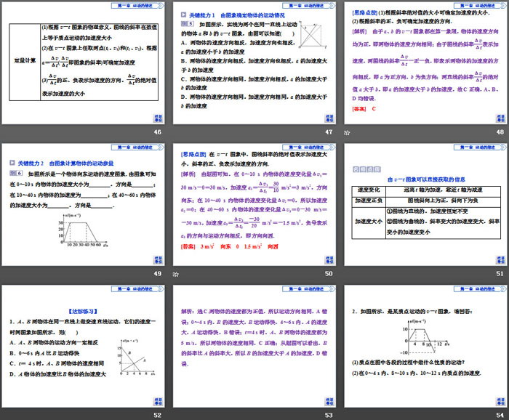Select slide 46 with the quantitative calculation table

click(84, 64)
